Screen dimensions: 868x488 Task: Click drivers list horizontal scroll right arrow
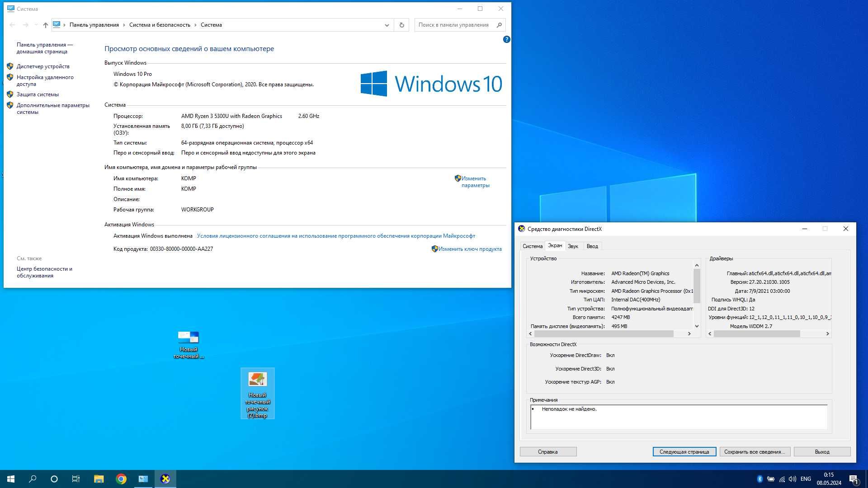click(x=827, y=334)
